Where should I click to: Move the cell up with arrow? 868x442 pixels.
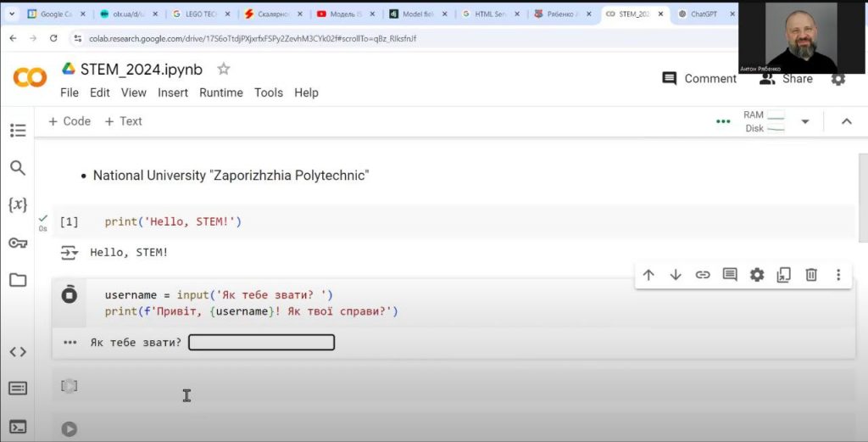[648, 275]
